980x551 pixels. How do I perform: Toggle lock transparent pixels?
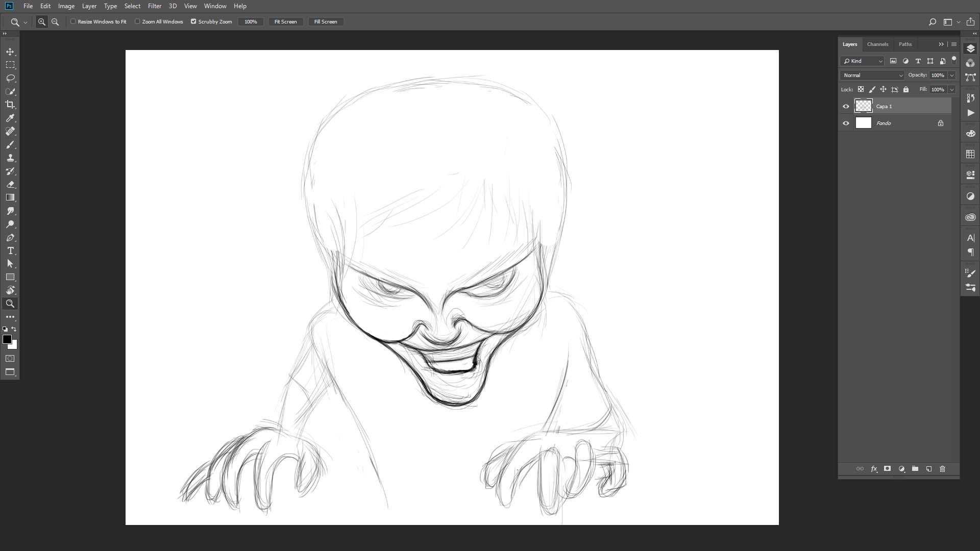tap(861, 89)
